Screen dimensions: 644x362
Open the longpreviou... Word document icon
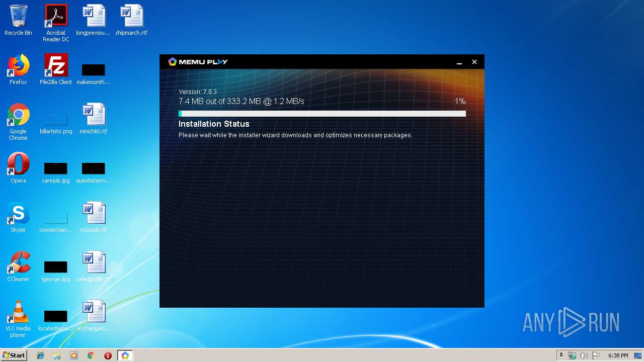pos(94,20)
